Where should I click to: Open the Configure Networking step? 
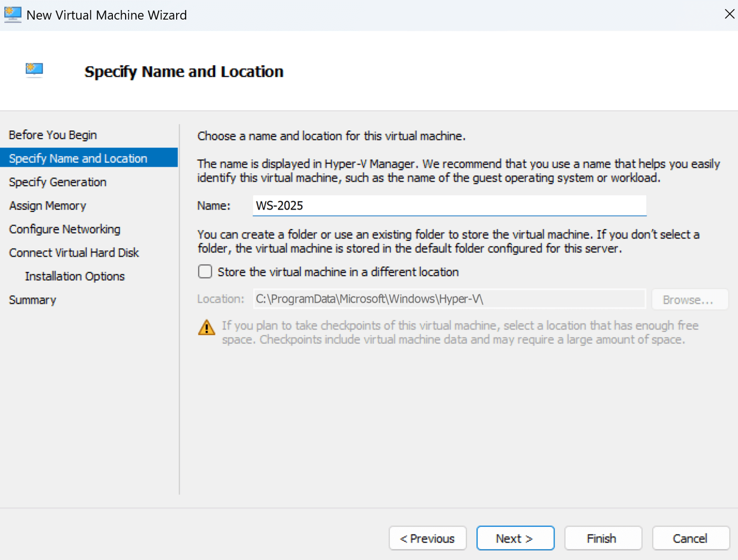pos(65,229)
